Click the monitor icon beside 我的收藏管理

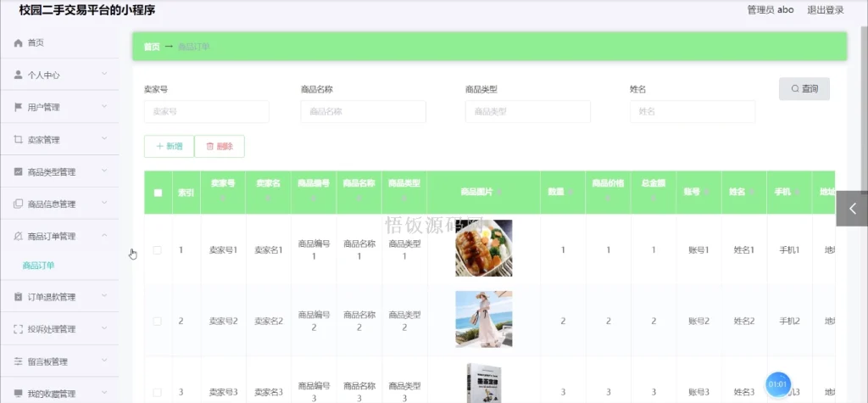19,394
